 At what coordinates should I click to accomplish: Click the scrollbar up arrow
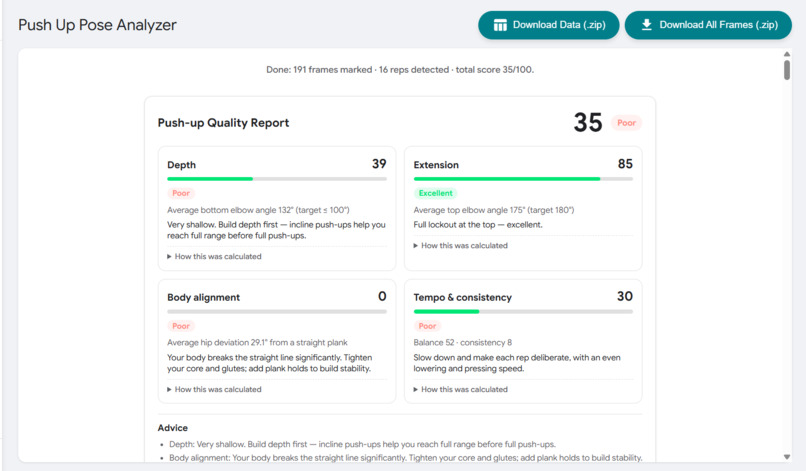(786, 54)
